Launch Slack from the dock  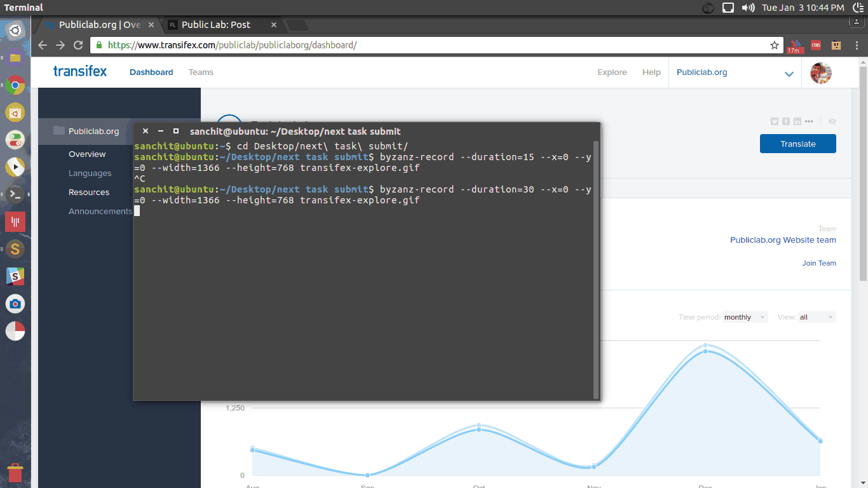coord(15,276)
